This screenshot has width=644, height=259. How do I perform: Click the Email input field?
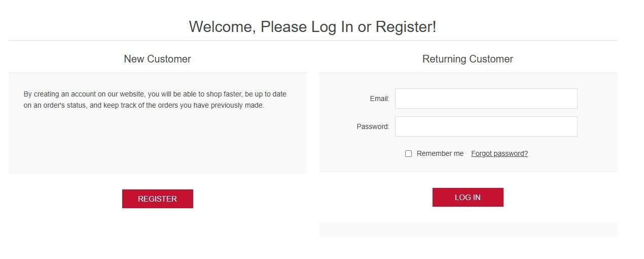486,99
